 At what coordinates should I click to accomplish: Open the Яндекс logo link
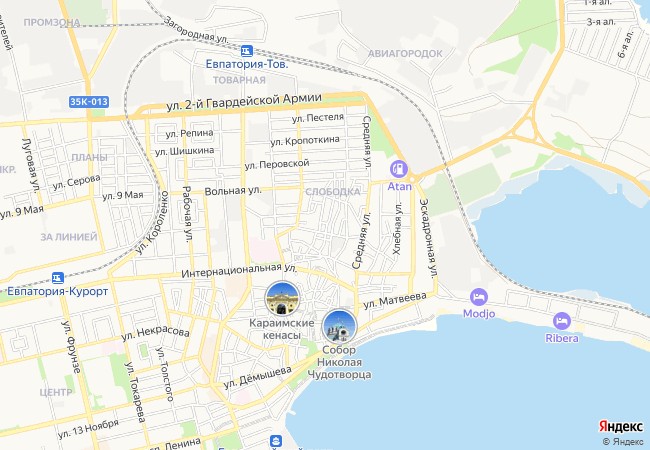621,426
